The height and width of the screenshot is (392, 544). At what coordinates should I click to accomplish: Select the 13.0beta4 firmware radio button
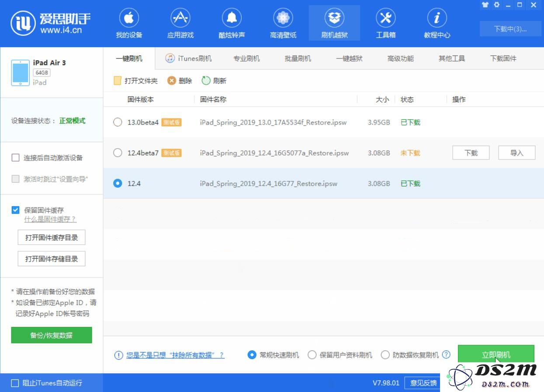(118, 122)
